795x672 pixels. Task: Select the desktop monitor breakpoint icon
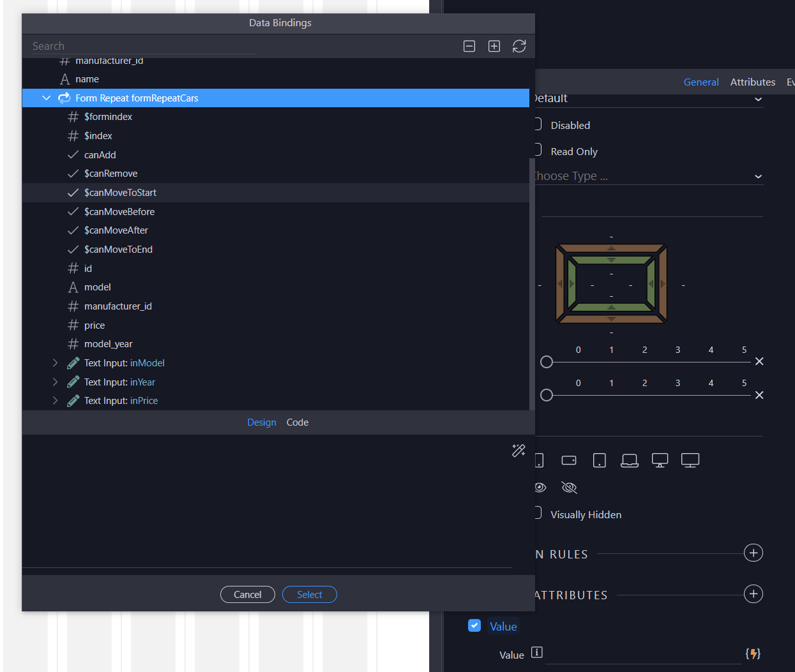pos(660,460)
